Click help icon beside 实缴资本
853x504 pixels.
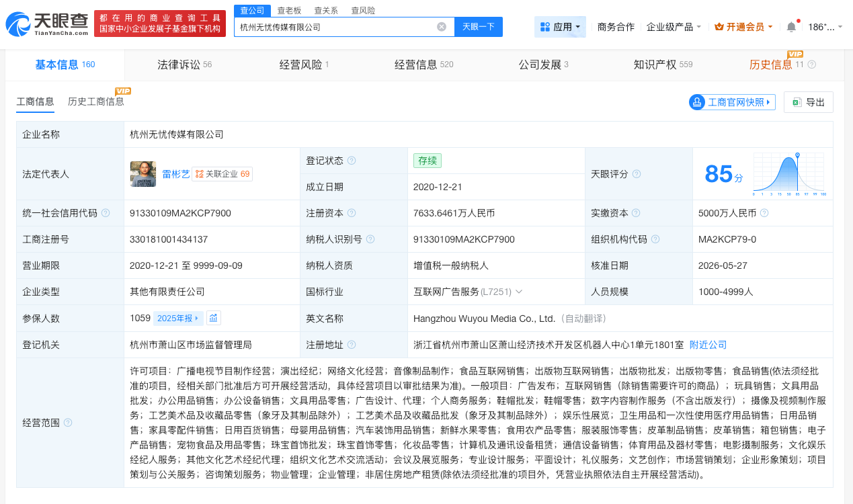tap(637, 213)
